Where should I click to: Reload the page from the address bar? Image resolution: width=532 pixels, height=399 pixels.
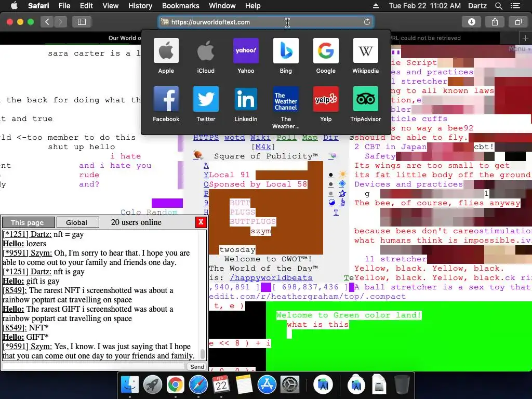[367, 22]
